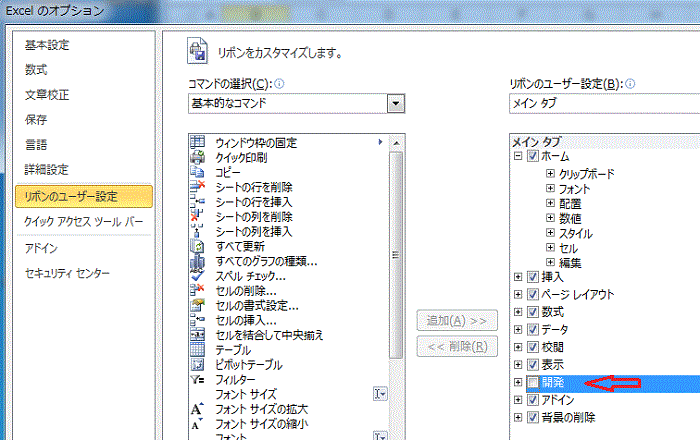Open the コマンドの選択 dropdown
Image resolution: width=700 pixels, height=440 pixels.
tap(396, 103)
